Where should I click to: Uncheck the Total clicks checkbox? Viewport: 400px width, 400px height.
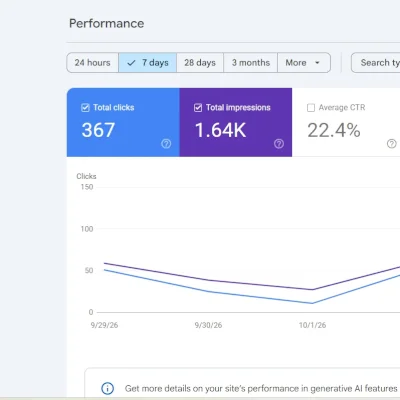pos(85,108)
